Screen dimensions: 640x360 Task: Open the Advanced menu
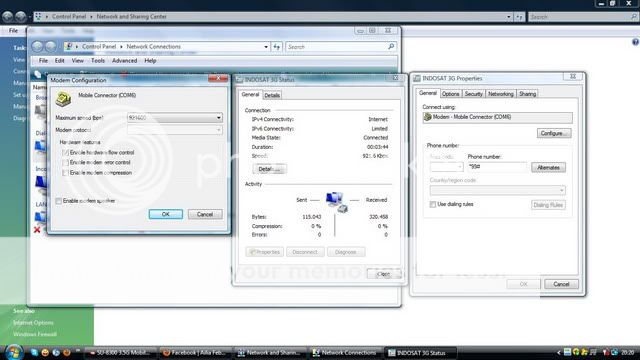click(124, 60)
